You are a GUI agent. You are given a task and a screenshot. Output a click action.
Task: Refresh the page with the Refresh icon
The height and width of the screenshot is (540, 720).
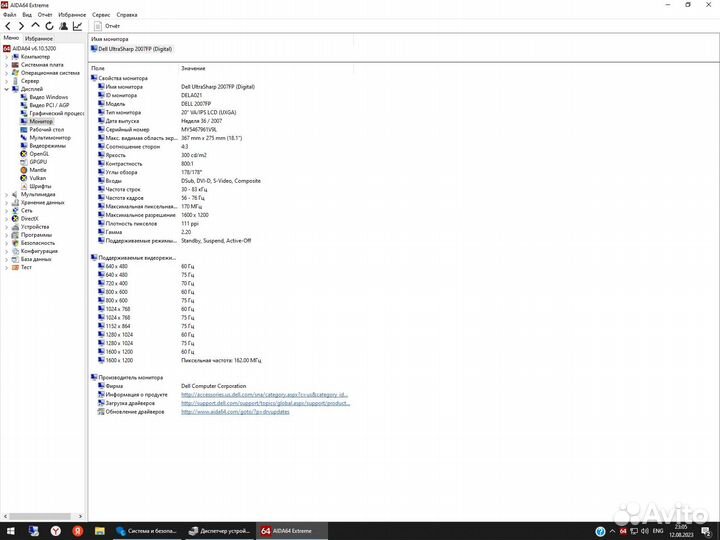(x=49, y=26)
